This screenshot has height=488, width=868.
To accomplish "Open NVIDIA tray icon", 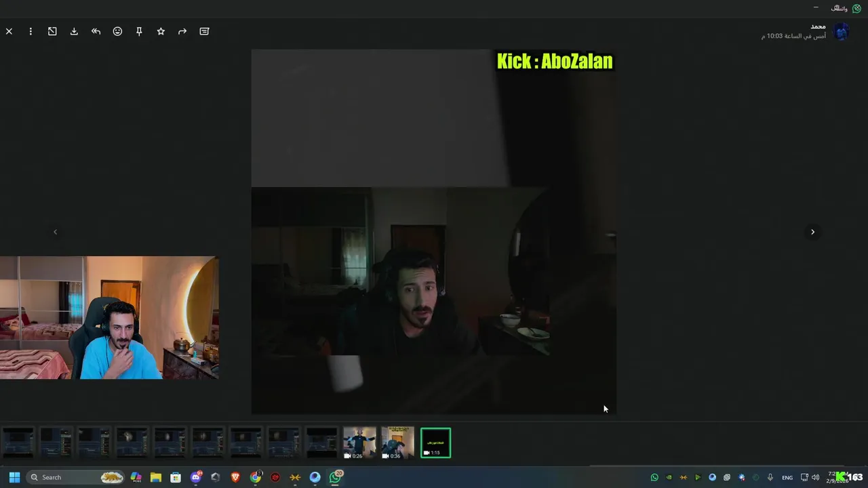I will [x=669, y=477].
